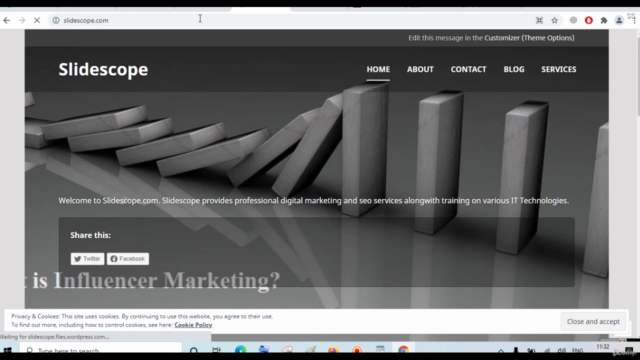Open the Extensions puzzle piece menu
This screenshot has width=640, height=360.
[x=604, y=20]
